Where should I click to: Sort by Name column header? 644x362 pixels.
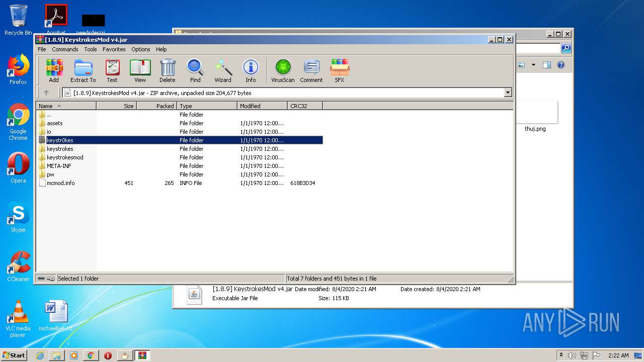(66, 106)
